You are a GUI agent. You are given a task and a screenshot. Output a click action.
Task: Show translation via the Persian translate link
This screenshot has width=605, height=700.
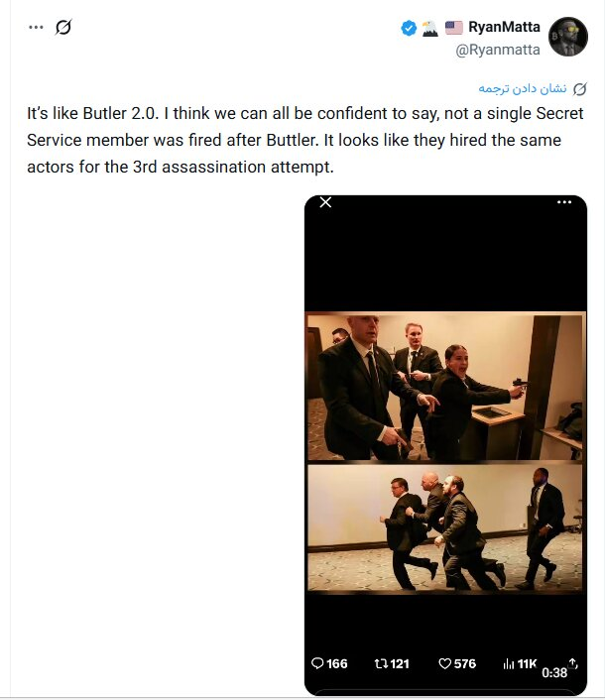coord(523,88)
